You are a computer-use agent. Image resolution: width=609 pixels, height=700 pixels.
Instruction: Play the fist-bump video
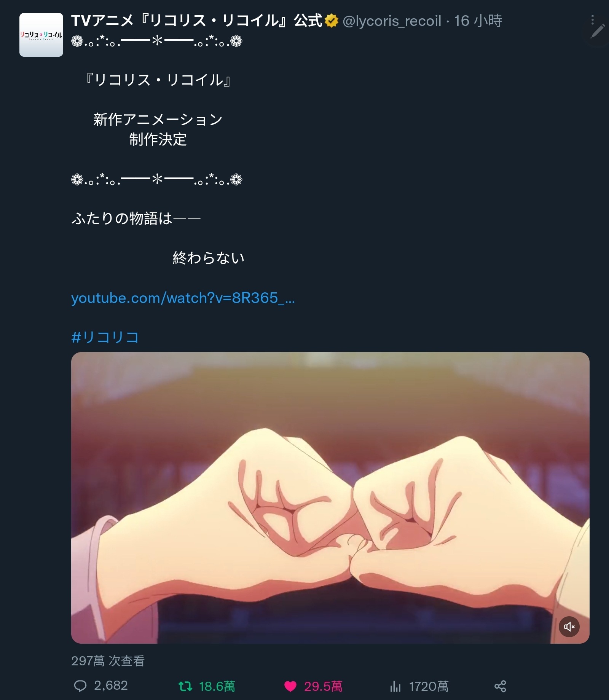coord(330,497)
